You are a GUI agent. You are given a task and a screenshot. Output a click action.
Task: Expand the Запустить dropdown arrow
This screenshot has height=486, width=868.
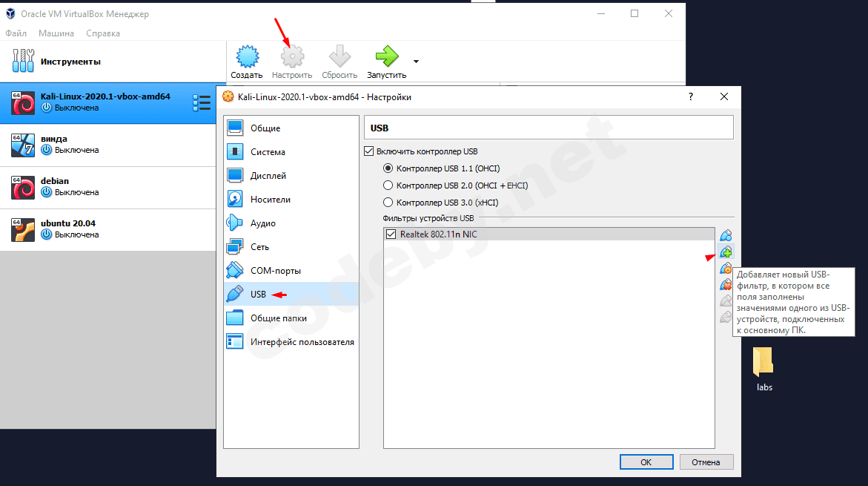pyautogui.click(x=416, y=62)
